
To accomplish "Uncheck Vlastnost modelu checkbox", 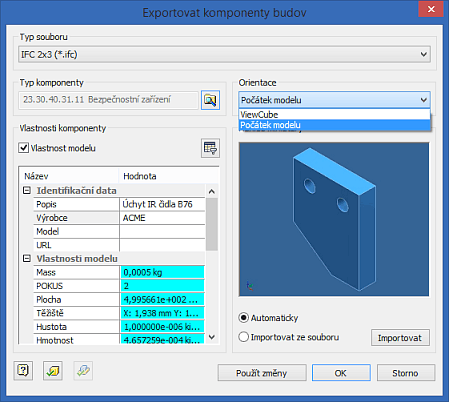I will [23, 148].
